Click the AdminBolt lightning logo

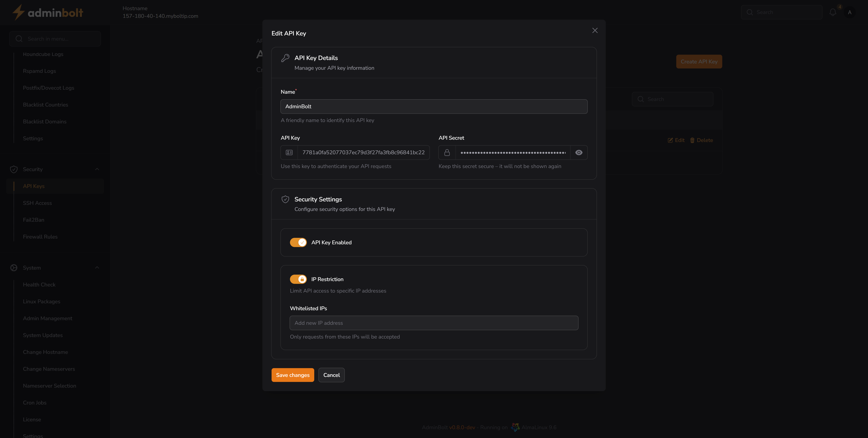[19, 12]
